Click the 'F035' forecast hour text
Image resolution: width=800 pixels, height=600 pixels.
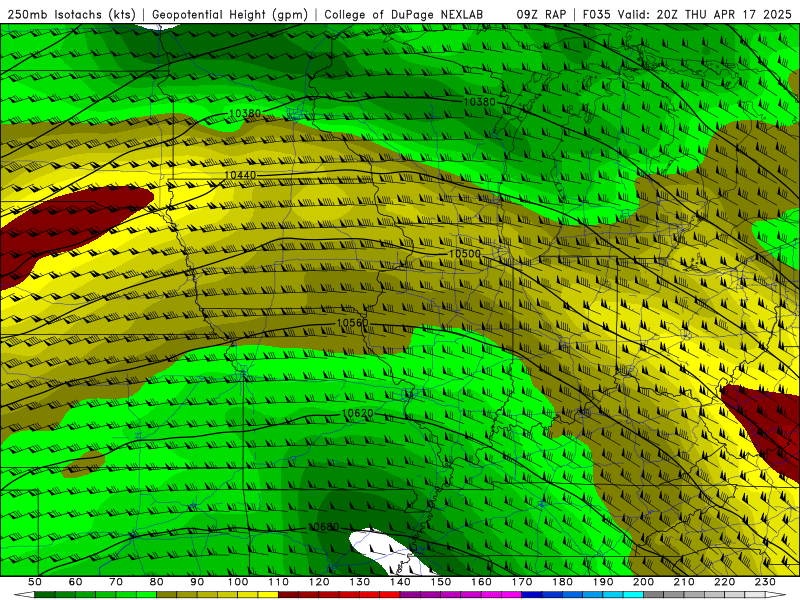(x=597, y=15)
